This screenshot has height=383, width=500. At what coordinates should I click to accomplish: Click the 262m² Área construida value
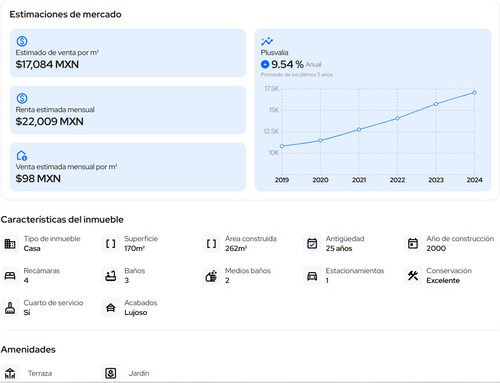[x=236, y=248]
